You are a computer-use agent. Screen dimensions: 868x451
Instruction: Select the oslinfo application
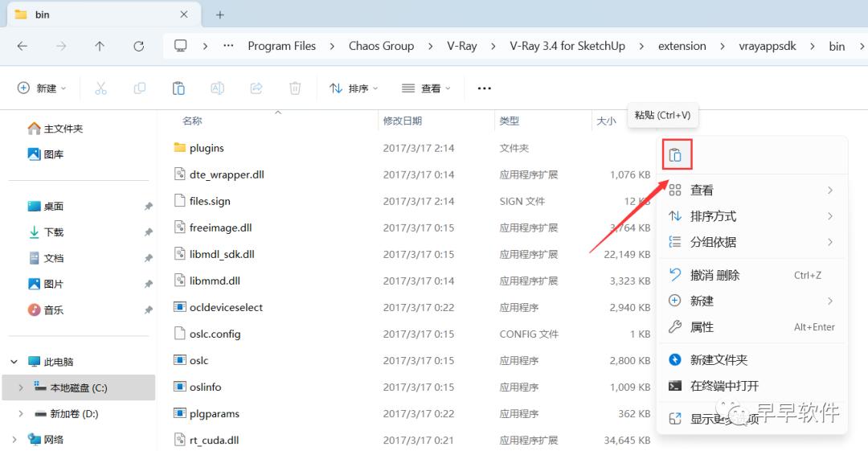coord(205,387)
